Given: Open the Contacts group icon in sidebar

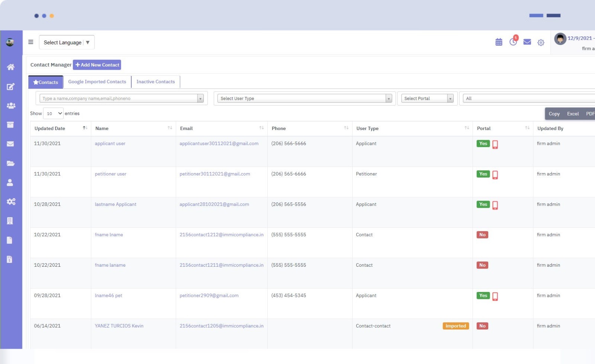Looking at the screenshot, I should click(11, 105).
